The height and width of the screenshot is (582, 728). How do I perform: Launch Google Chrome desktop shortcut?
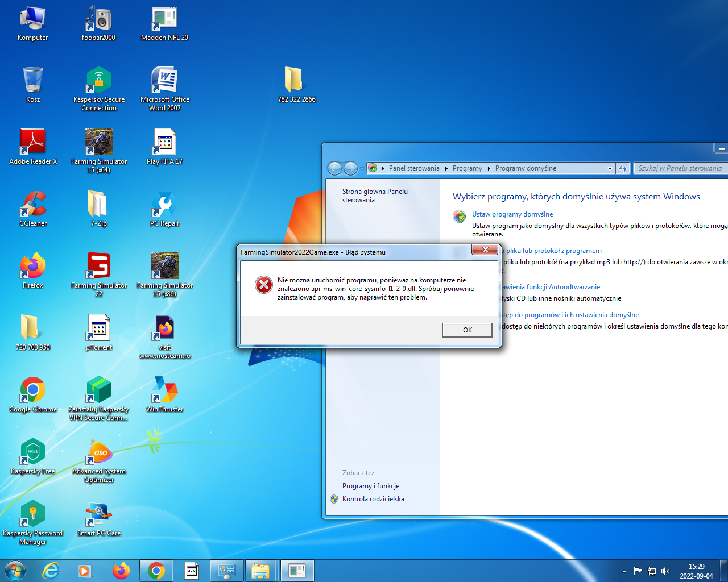click(32, 395)
